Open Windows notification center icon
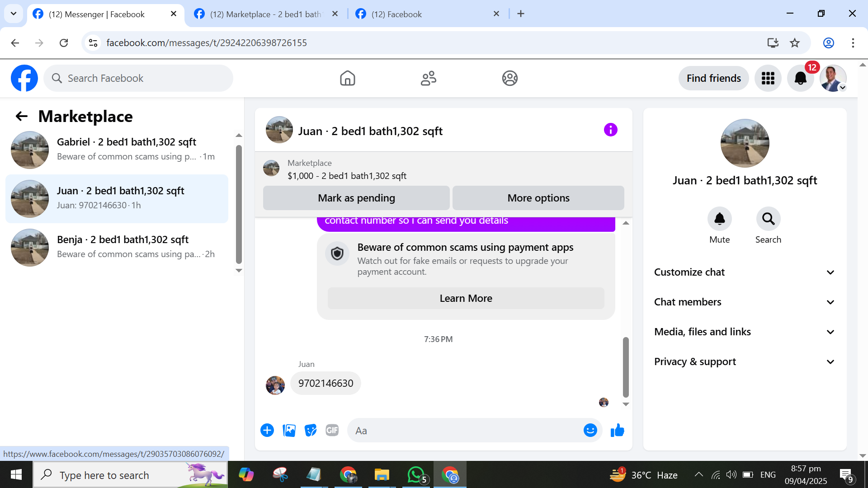 tap(845, 474)
